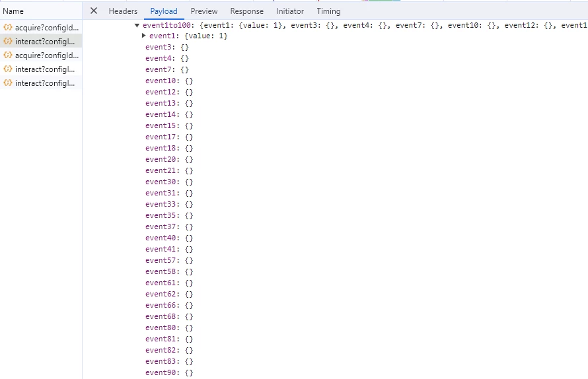Screen dimensions: 588x379
Task: Click the event80 property row
Action: pyautogui.click(x=169, y=328)
